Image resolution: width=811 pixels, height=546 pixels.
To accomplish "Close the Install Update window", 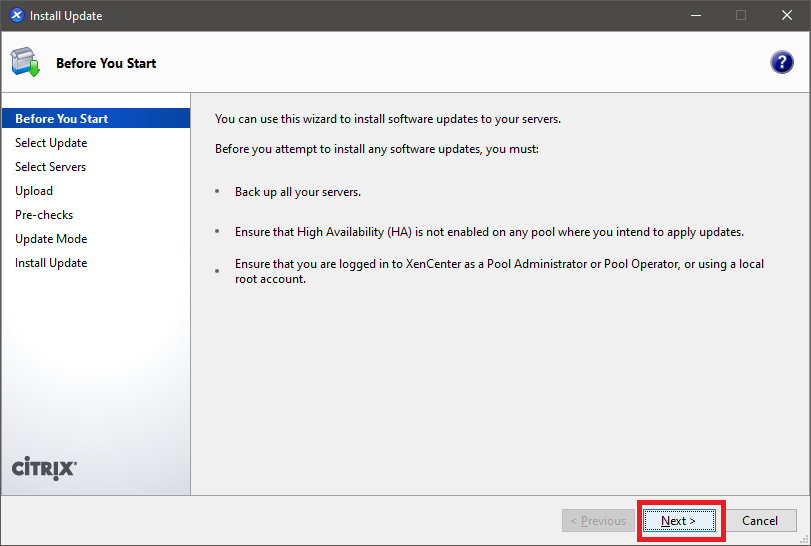I will point(787,15).
